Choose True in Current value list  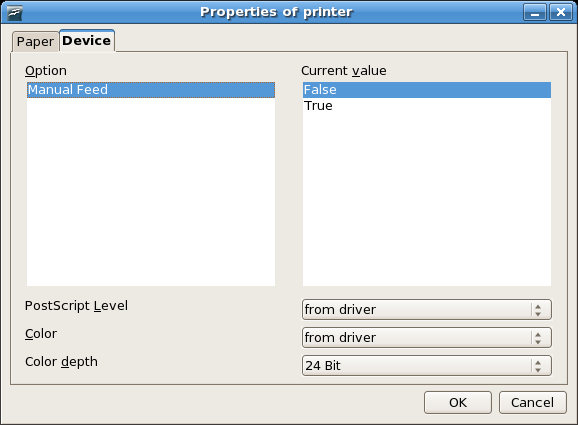(427, 106)
